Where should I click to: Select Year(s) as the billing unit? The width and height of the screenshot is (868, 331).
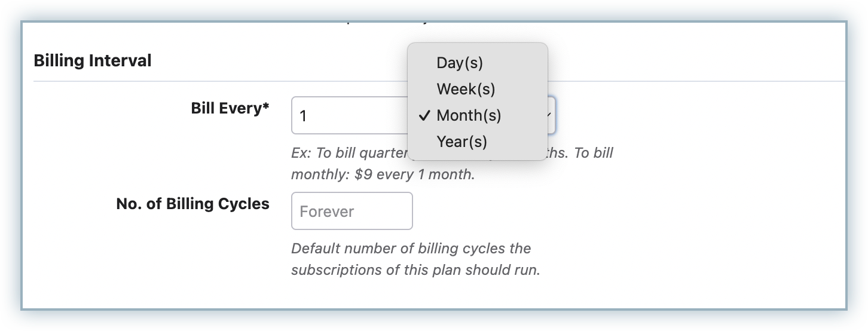(x=461, y=142)
